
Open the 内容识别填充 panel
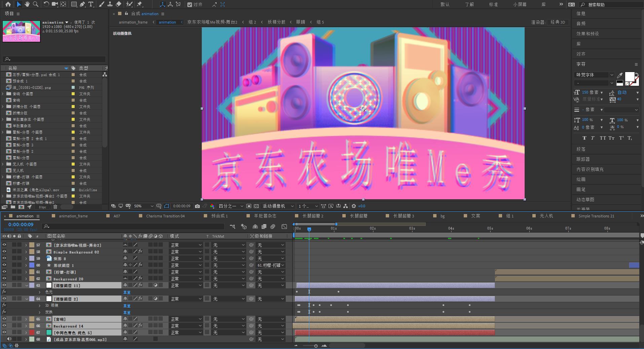point(590,169)
